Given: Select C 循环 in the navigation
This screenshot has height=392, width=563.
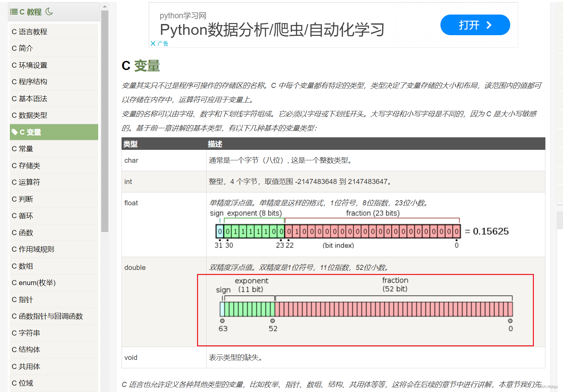Looking at the screenshot, I should tap(22, 215).
